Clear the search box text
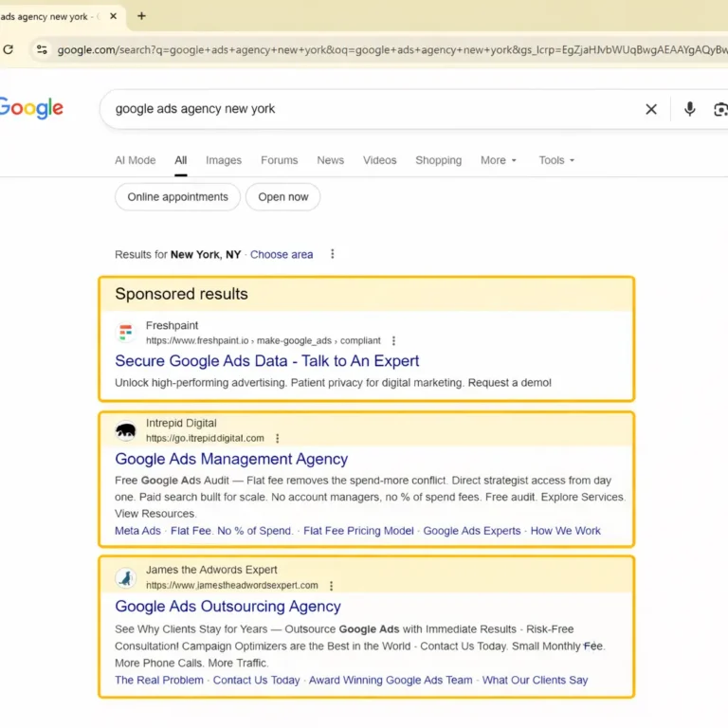This screenshot has height=728, width=728. point(651,109)
